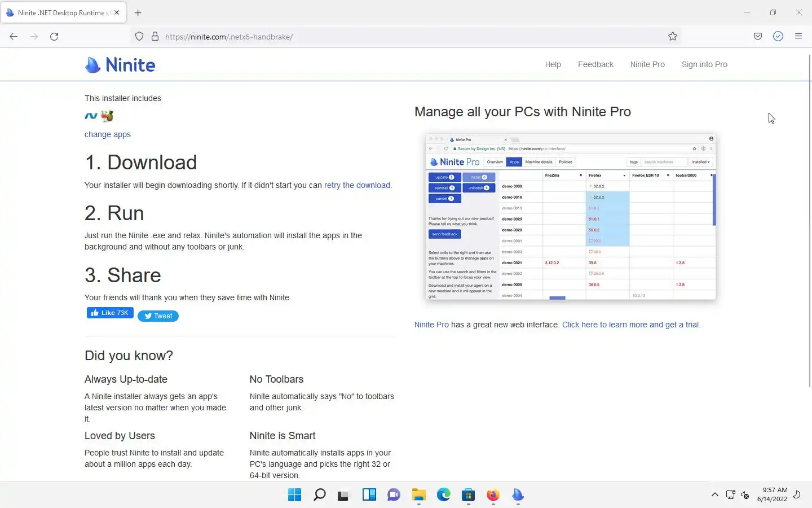Open the Feedback page
Screen dimensions: 812x508
pyautogui.click(x=595, y=64)
